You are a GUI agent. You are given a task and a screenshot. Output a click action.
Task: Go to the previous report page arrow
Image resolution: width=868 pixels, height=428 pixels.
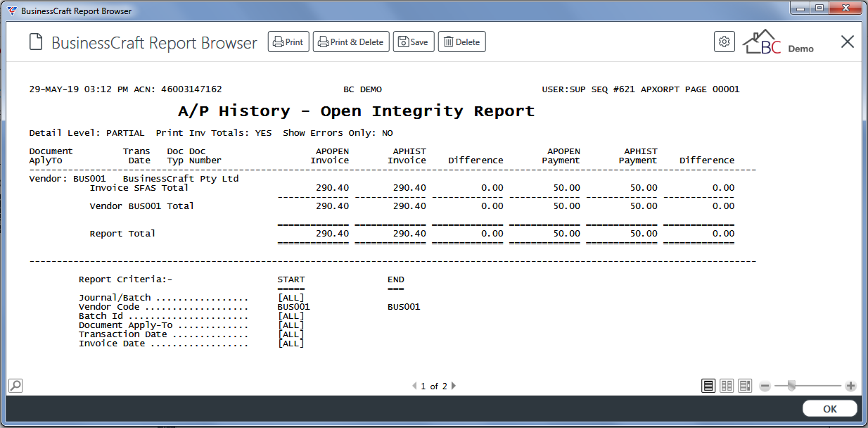[x=414, y=386]
